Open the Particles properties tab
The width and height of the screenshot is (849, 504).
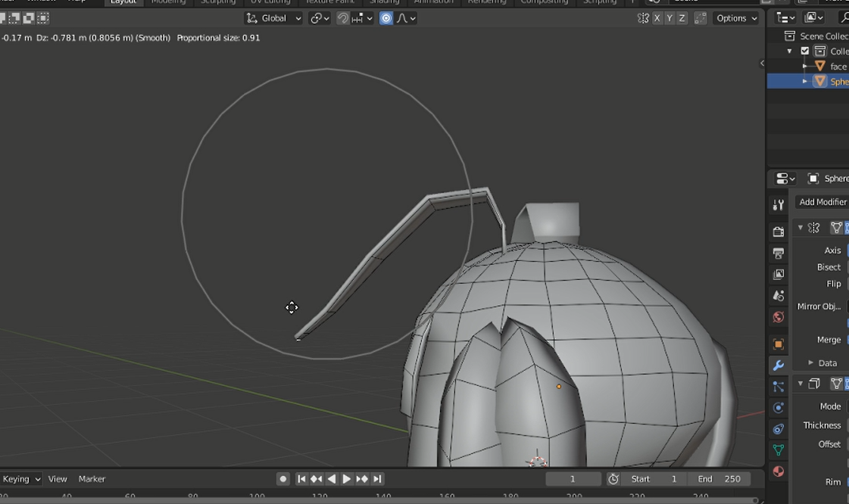pyautogui.click(x=779, y=387)
